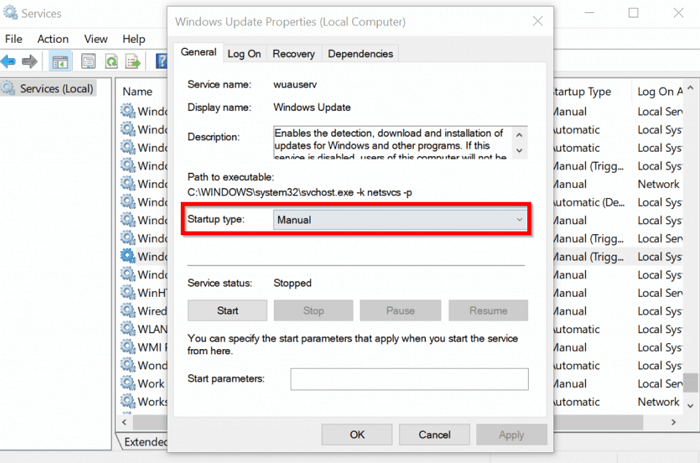Open the Help menu
This screenshot has height=463, width=700.
pyautogui.click(x=133, y=39)
